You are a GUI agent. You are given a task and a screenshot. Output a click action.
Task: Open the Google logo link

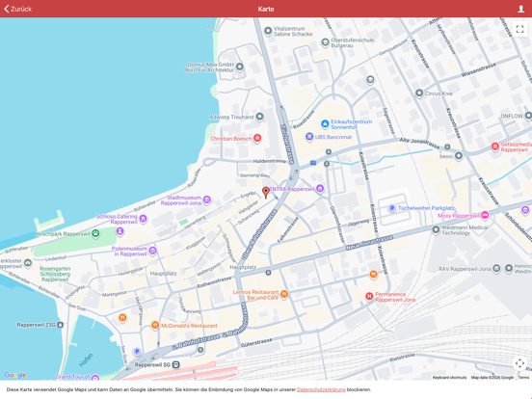(x=14, y=375)
